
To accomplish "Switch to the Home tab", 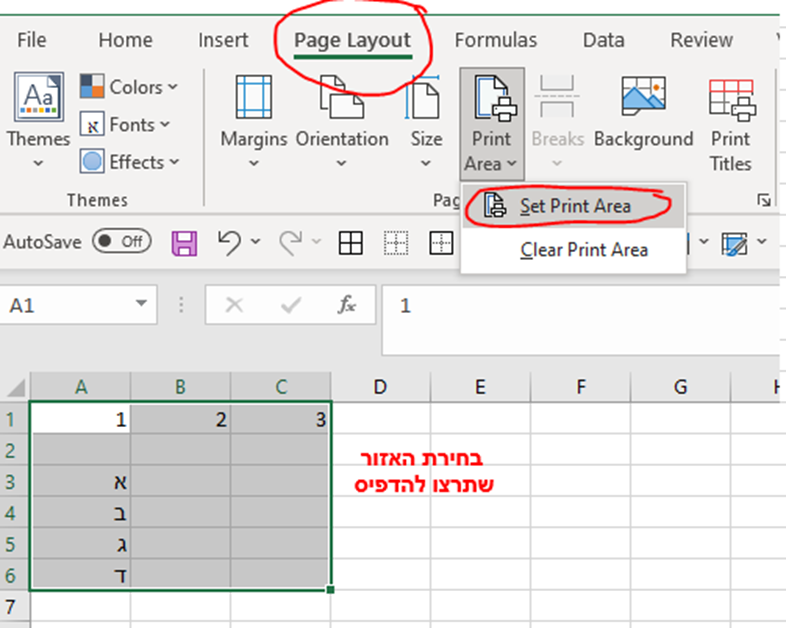I will pos(125,40).
